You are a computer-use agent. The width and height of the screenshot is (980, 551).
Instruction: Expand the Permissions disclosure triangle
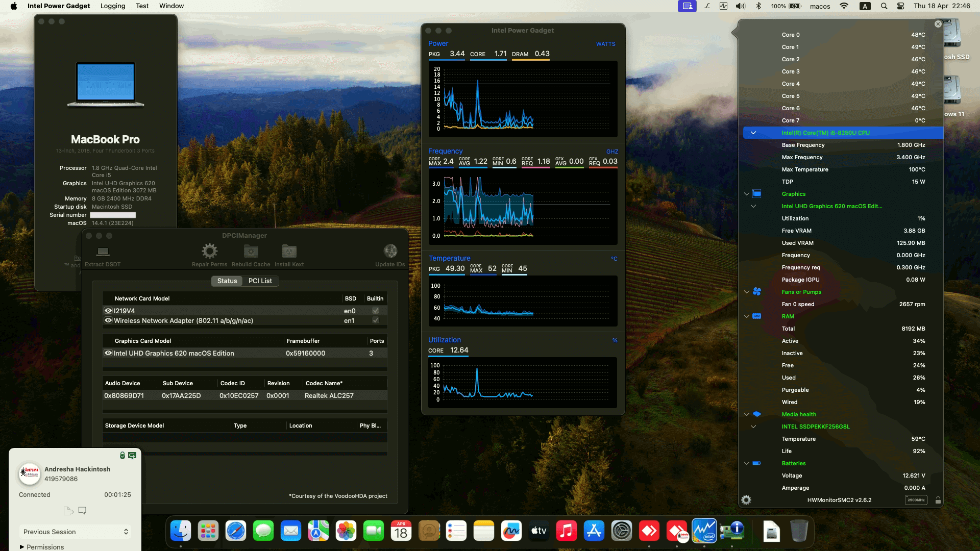(x=20, y=546)
